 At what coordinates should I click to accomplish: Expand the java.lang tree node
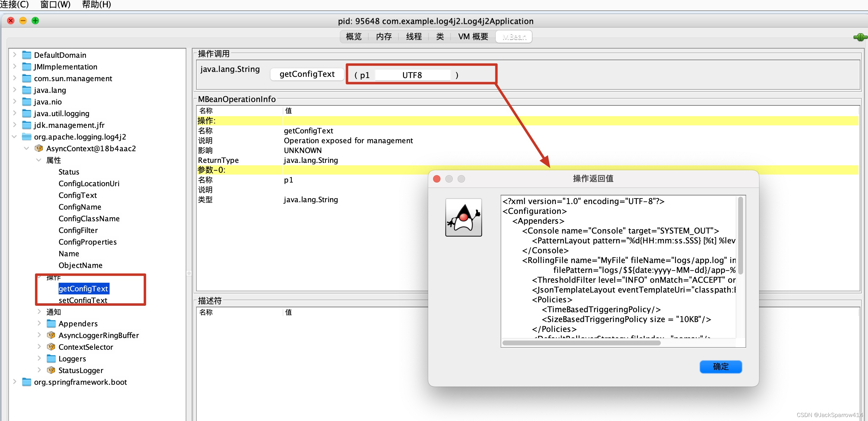click(x=14, y=90)
